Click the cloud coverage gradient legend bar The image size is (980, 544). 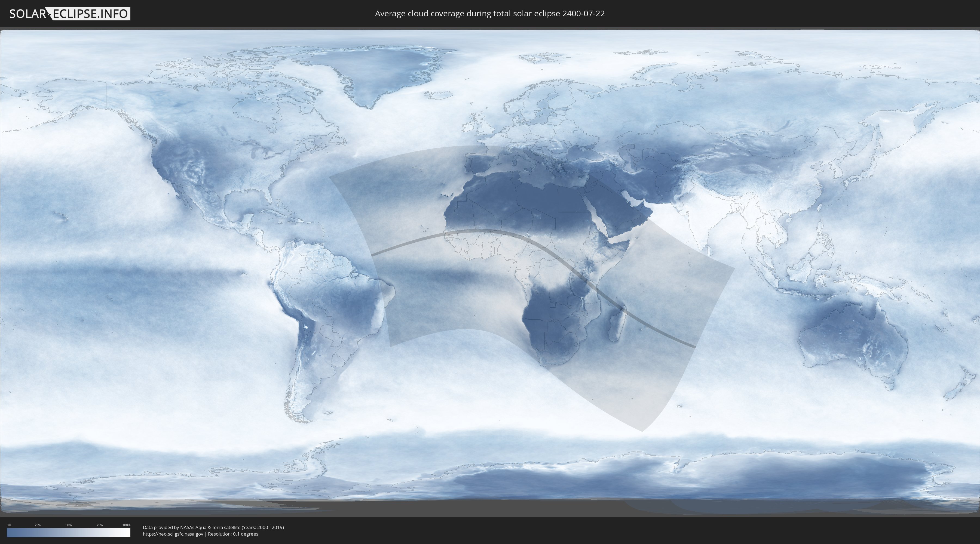click(x=69, y=533)
